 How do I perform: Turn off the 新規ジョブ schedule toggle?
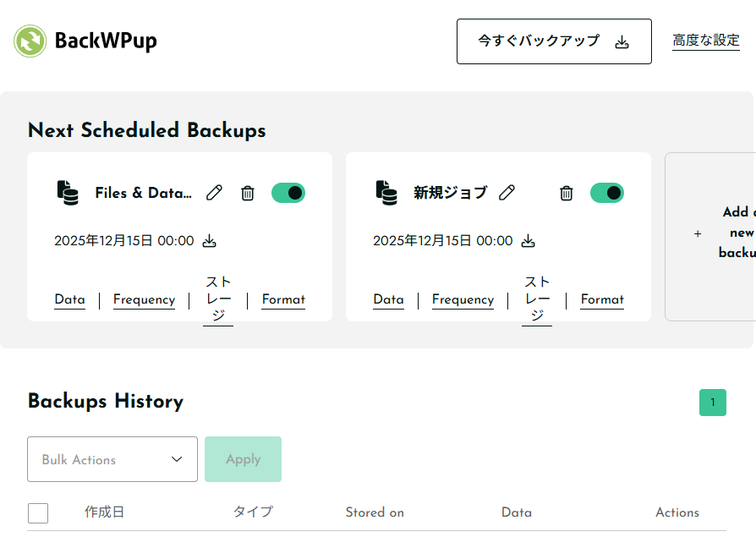pos(607,193)
